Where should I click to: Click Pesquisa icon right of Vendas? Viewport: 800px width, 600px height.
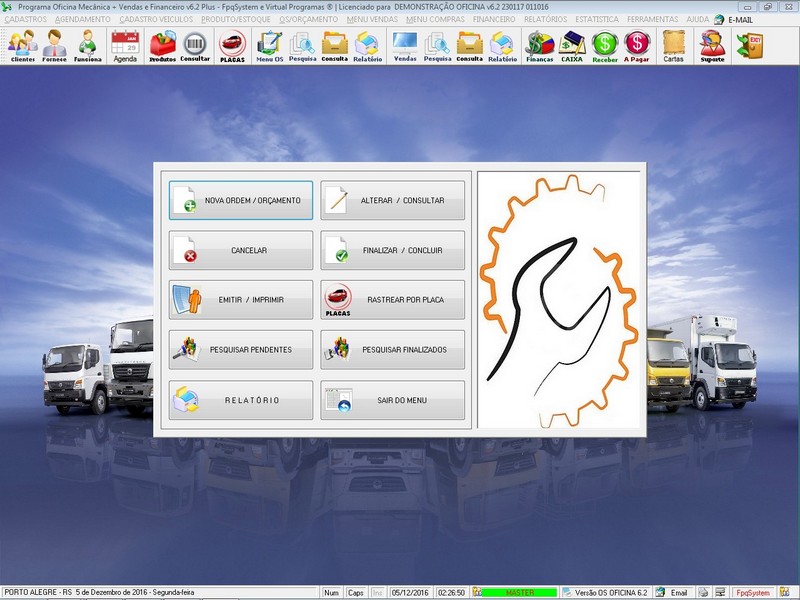(x=437, y=46)
